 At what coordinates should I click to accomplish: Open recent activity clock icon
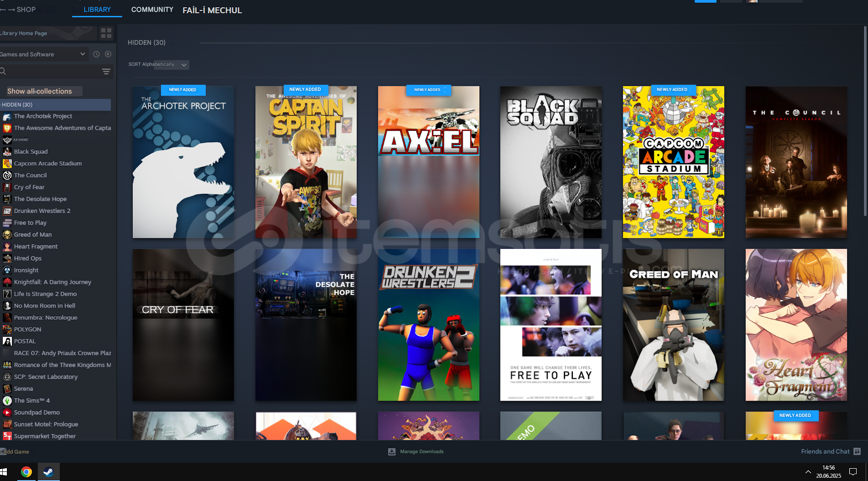point(97,54)
